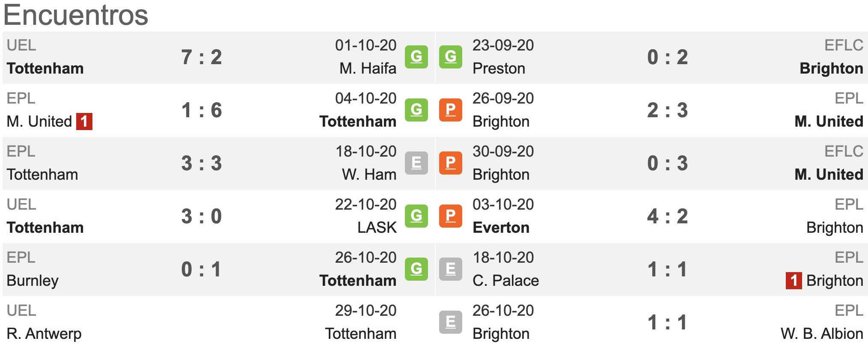Click the Preston team name

[499, 68]
